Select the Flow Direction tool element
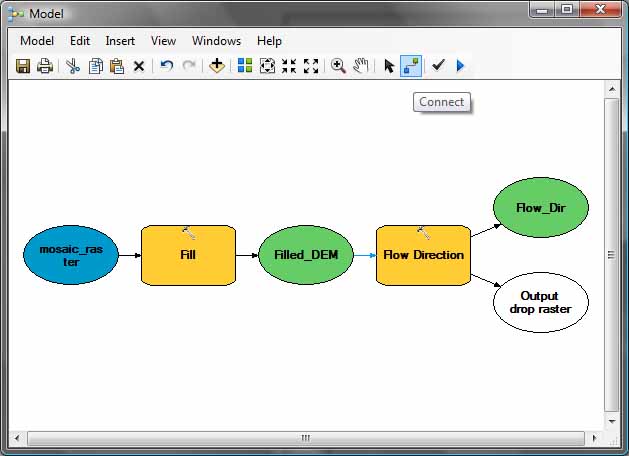Viewport: 629px width, 456px height. point(423,255)
